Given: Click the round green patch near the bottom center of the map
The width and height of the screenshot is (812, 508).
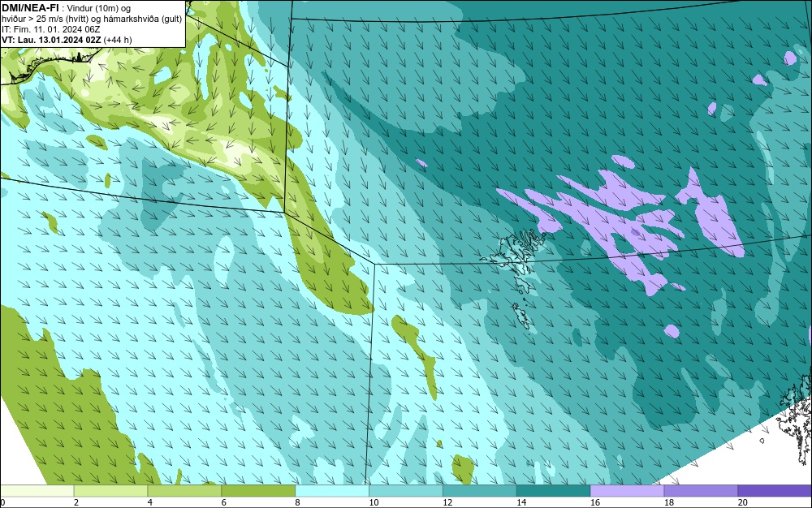Looking at the screenshot, I should [x=463, y=468].
